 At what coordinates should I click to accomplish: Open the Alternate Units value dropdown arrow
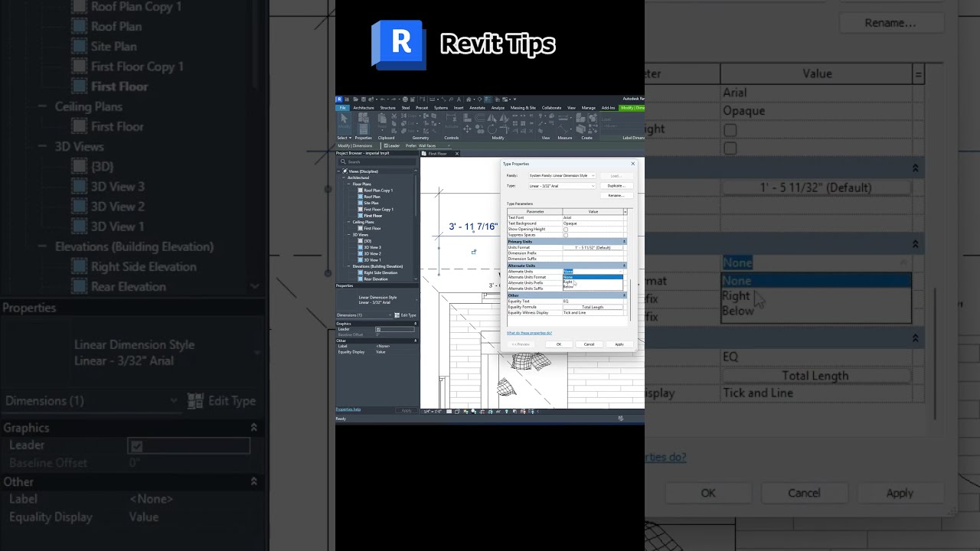tap(620, 272)
